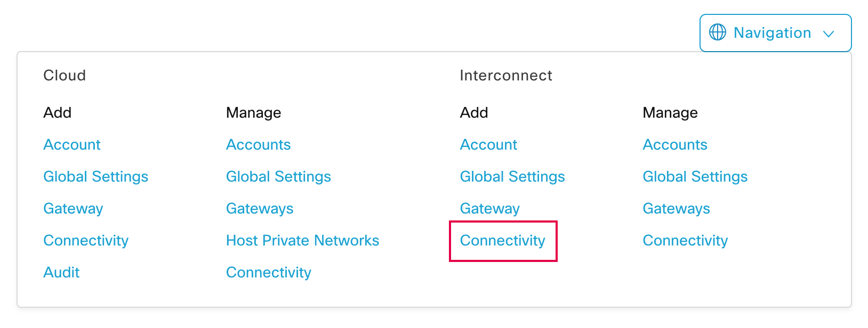Image resolution: width=868 pixels, height=328 pixels.
Task: Click Gateways under Cloud Manage
Action: (260, 208)
